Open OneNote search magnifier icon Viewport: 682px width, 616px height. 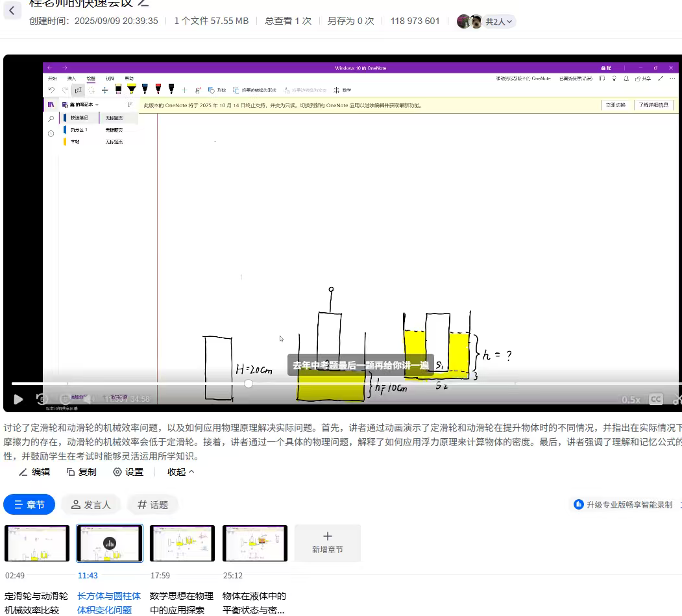tap(51, 119)
